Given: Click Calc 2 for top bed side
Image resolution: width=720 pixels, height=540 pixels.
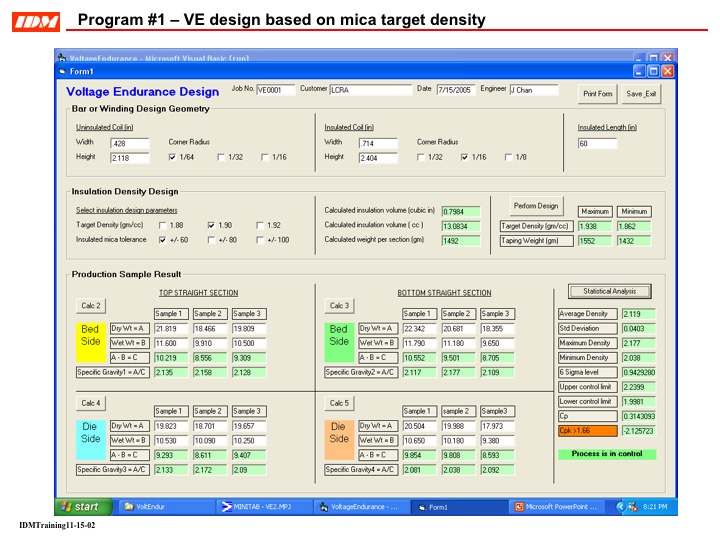Looking at the screenshot, I should 91,306.
